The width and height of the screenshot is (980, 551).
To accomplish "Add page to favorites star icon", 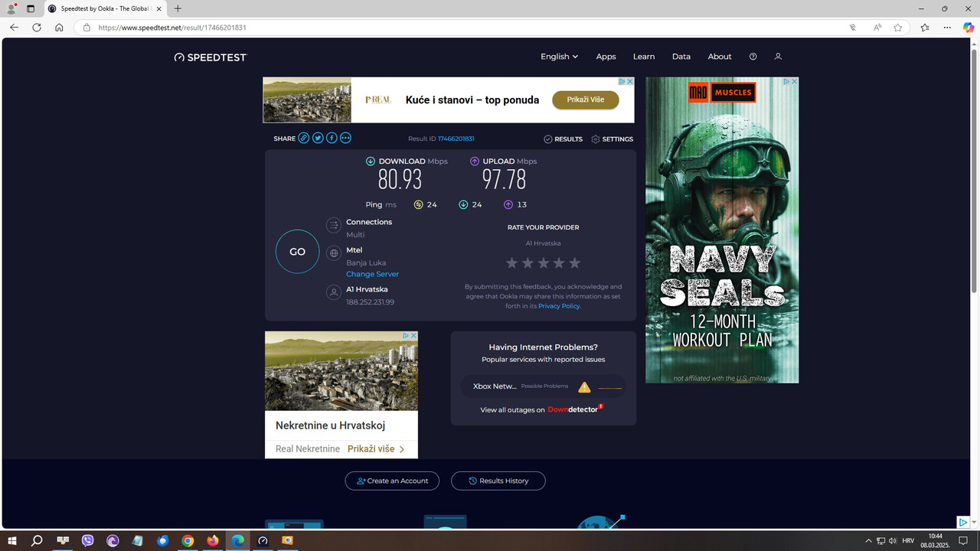I will (897, 28).
